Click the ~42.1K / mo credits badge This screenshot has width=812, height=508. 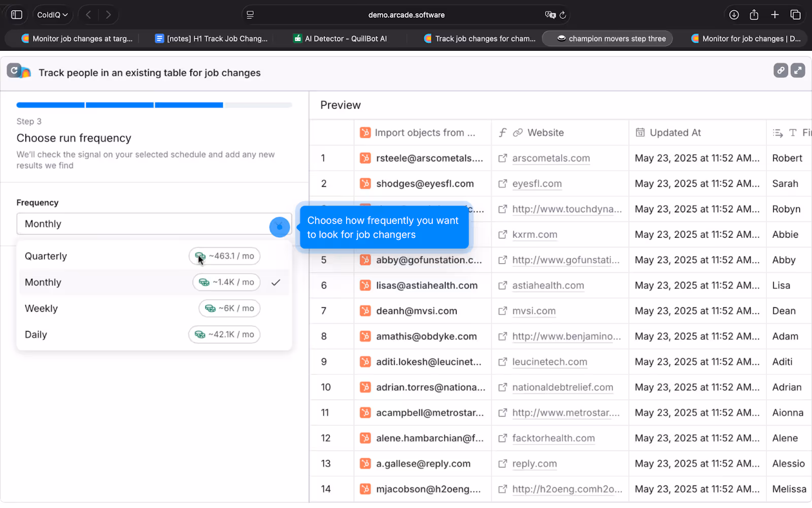(x=224, y=335)
